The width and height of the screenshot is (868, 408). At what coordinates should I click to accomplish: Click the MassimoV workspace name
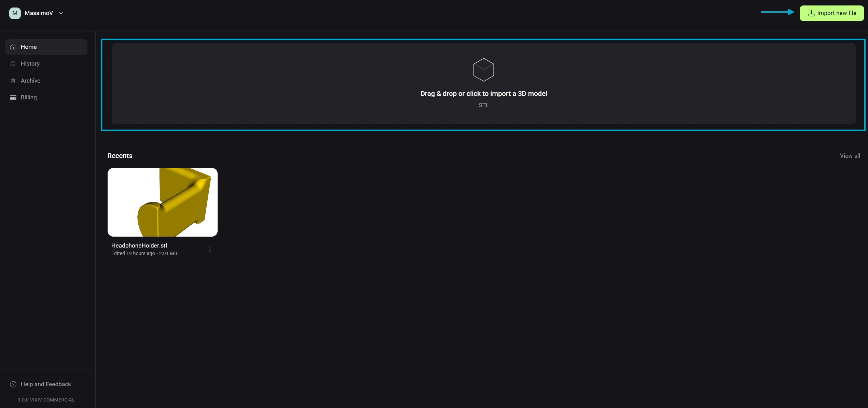click(x=39, y=13)
